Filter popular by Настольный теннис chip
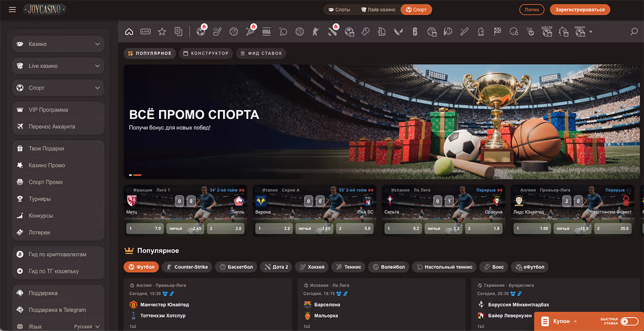 coord(444,267)
